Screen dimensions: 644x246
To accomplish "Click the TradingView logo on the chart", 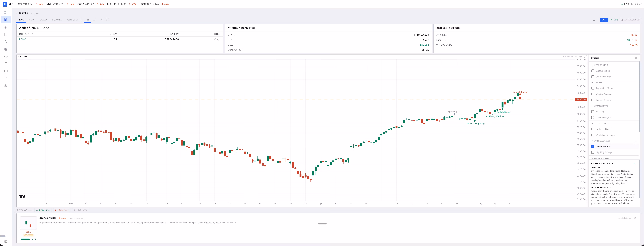I will (22, 196).
